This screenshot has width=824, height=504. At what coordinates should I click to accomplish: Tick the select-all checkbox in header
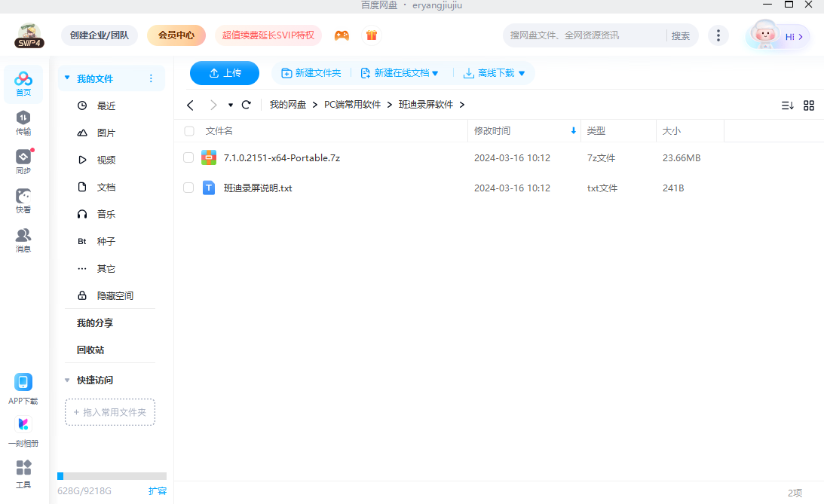point(189,131)
